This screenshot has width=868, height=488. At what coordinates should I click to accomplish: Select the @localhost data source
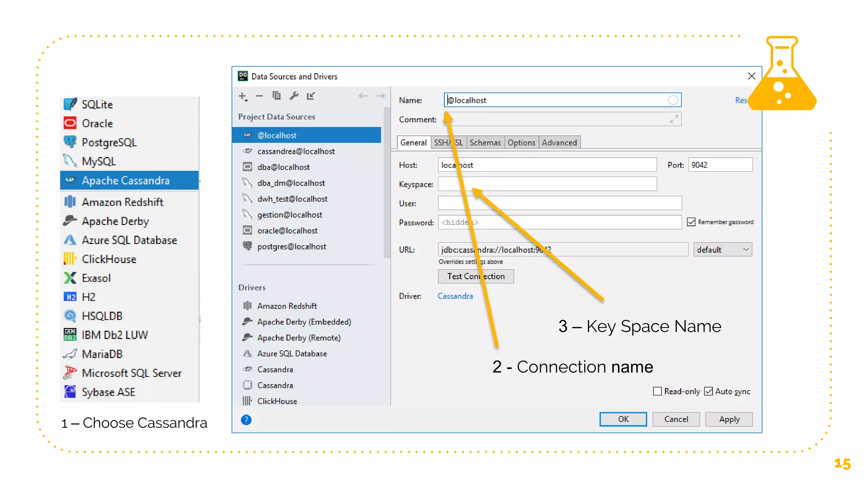307,135
